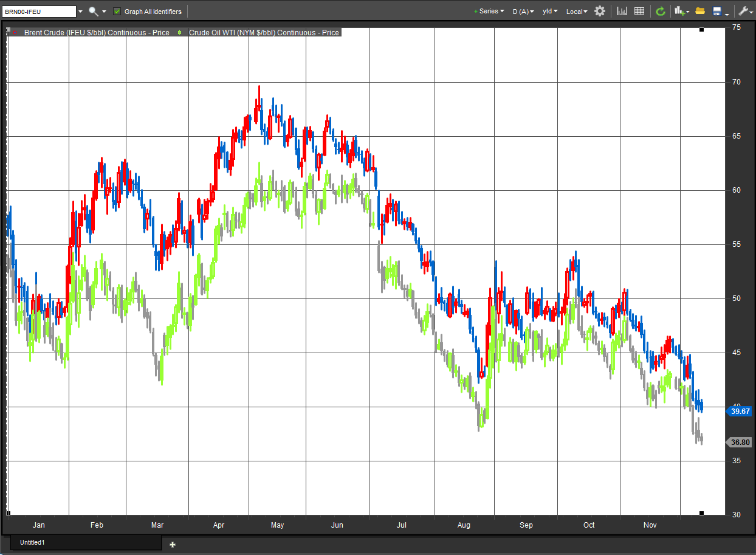Image resolution: width=756 pixels, height=555 pixels.
Task: Click Crude Oil WTI series legend label
Action: pyautogui.click(x=263, y=33)
